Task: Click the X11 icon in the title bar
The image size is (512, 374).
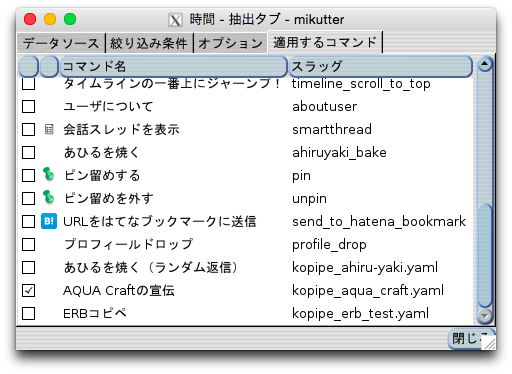Action: pos(175,20)
